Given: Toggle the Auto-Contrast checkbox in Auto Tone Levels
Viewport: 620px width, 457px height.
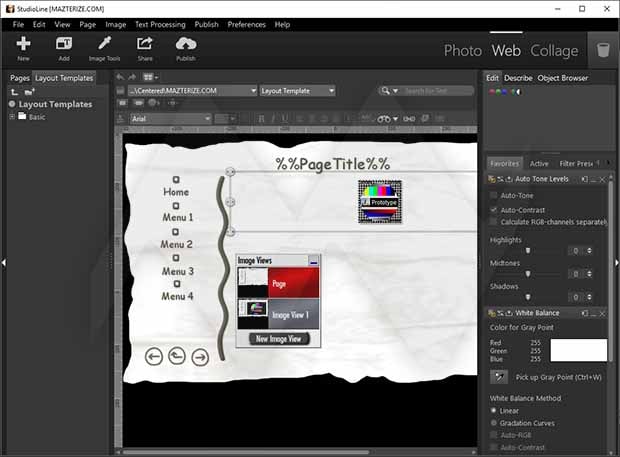Looking at the screenshot, I should [493, 210].
